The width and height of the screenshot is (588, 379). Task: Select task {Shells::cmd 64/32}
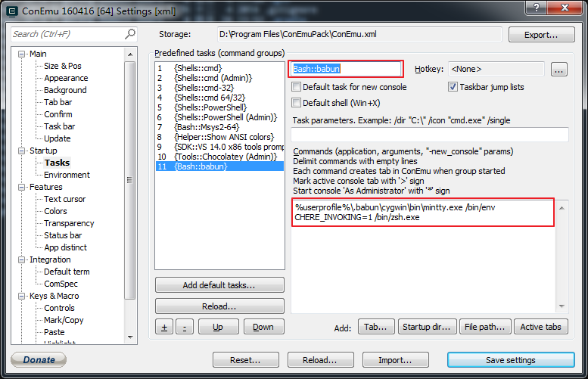point(219,98)
